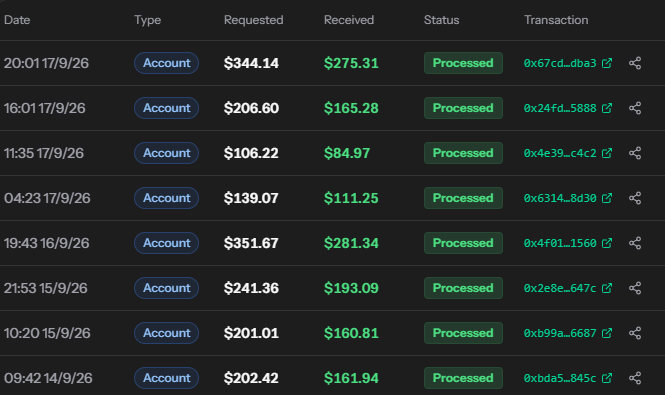Open transaction hash 0x2e8e…647c

coord(560,288)
